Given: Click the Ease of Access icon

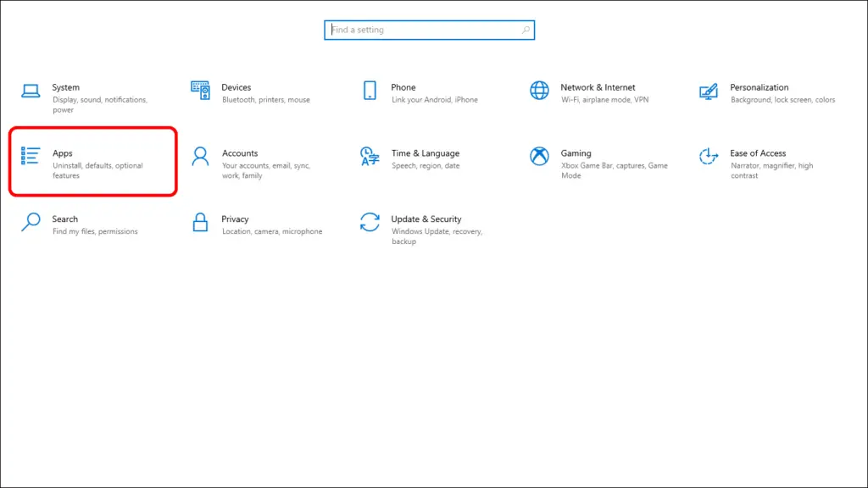Looking at the screenshot, I should coord(709,156).
